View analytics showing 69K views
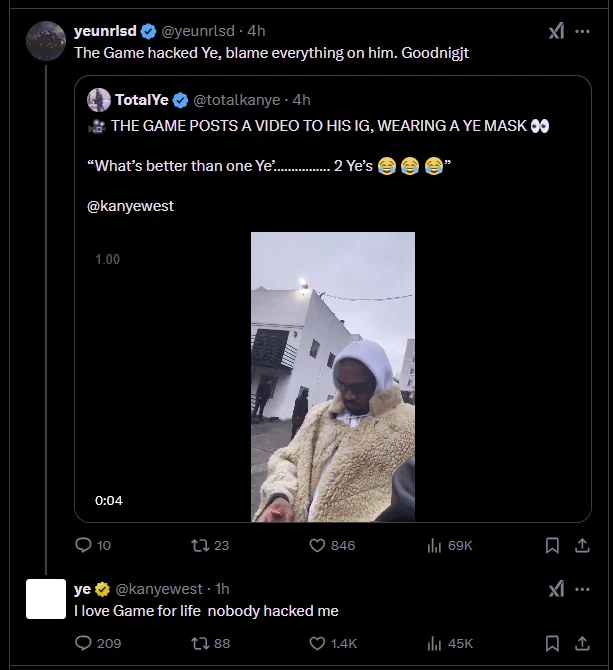613x670 pixels. point(434,545)
